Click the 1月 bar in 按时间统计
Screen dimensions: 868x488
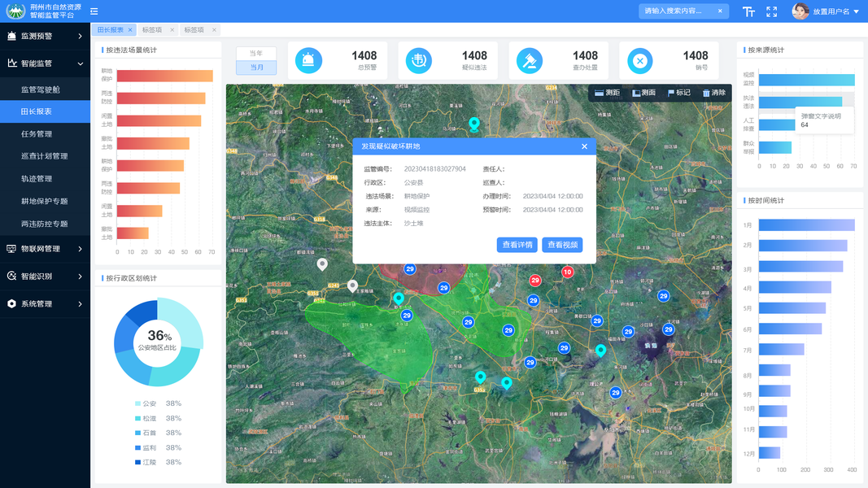[806, 225]
